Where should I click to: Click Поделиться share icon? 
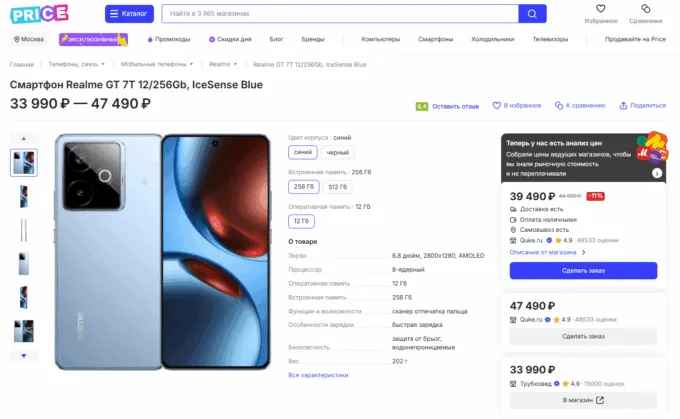tap(642, 105)
